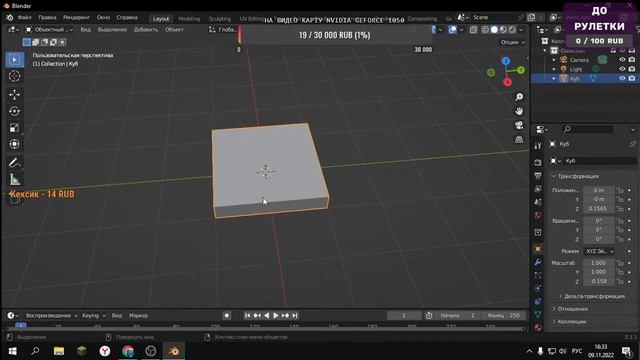Expand the Дельта-трансформация panel
Viewport: 640px width, 360px height.
tap(594, 296)
